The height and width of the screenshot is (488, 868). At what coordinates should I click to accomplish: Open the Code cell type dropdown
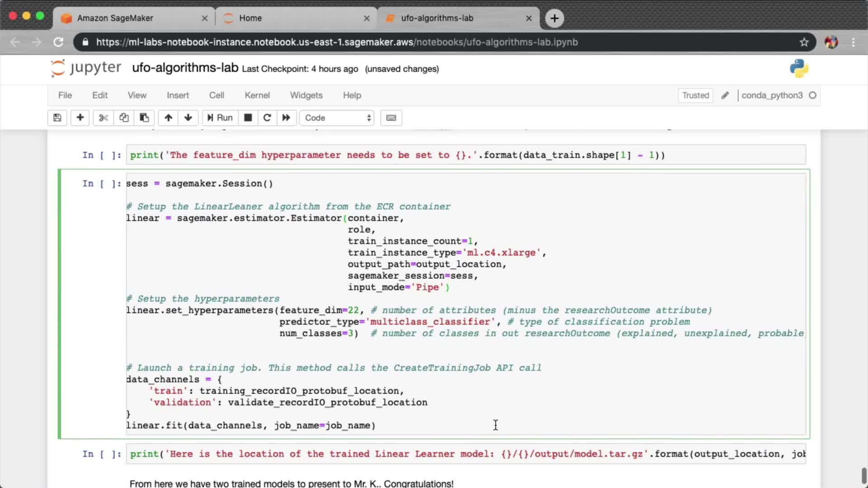coord(337,118)
